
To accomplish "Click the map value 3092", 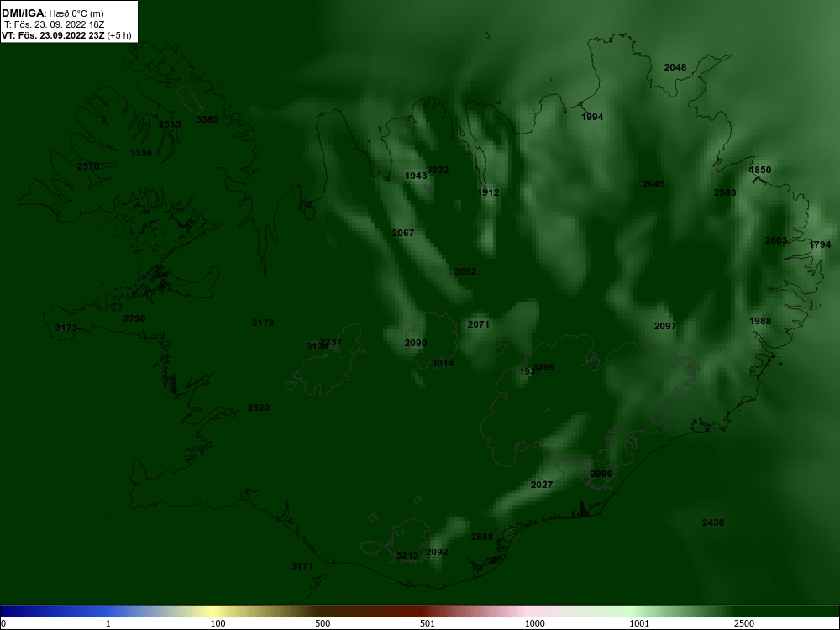I will pyautogui.click(x=465, y=271).
